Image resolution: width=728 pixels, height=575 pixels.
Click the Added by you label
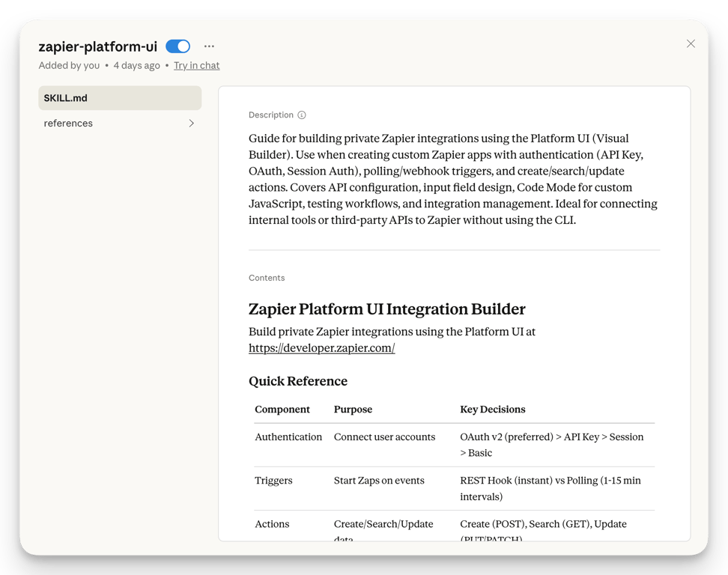coord(69,65)
